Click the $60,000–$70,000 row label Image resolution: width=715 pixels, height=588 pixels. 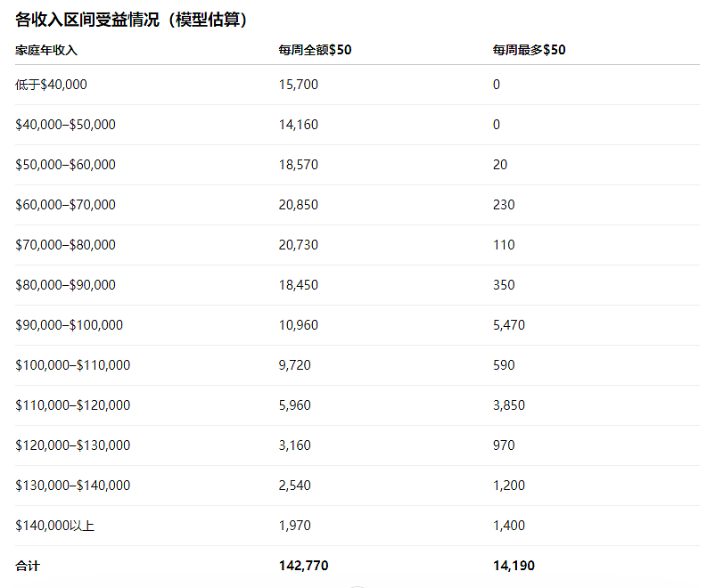click(65, 205)
